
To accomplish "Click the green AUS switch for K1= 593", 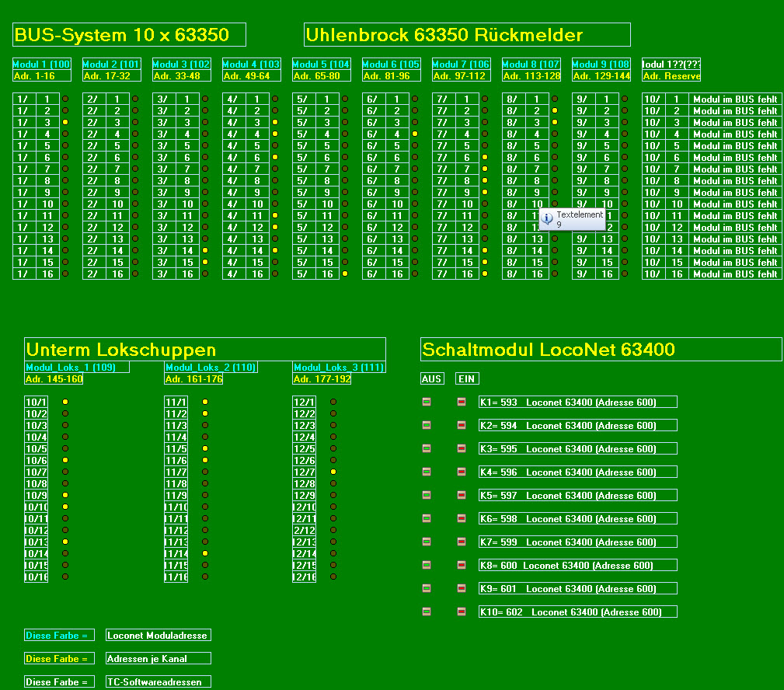I will [427, 402].
